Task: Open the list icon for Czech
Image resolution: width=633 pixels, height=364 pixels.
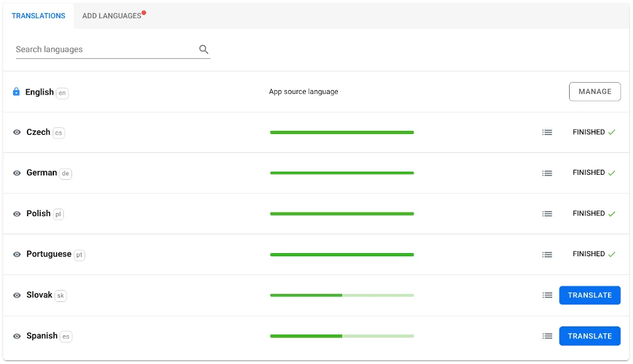Action: [547, 132]
